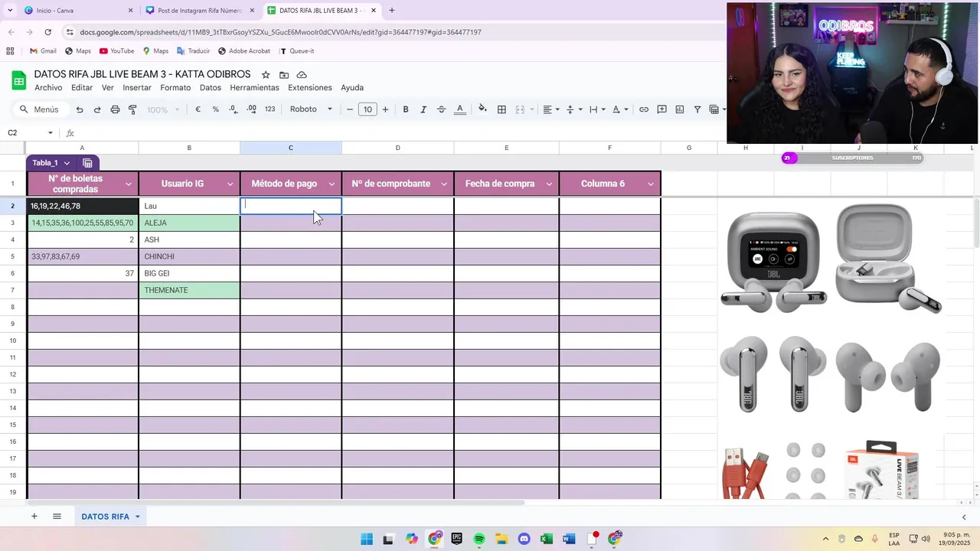
Task: Redo the last undone action
Action: 97,109
